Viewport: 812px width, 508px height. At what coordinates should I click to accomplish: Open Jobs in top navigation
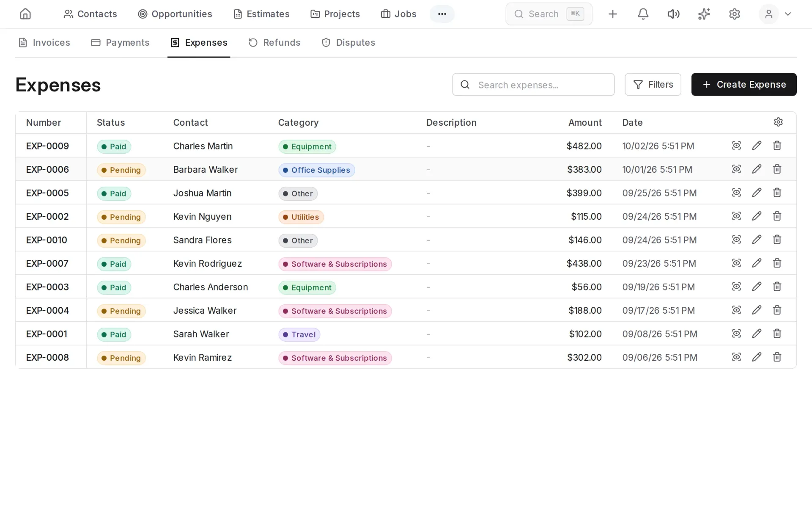pyautogui.click(x=398, y=14)
